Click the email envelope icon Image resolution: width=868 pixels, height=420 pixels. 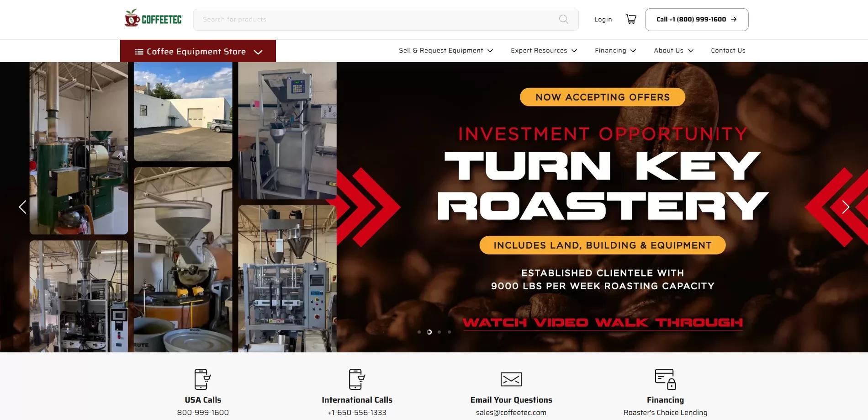pos(511,379)
